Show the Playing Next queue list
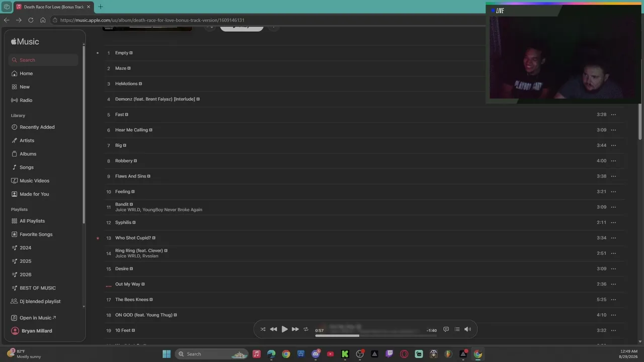The height and width of the screenshot is (362, 644). (x=457, y=329)
